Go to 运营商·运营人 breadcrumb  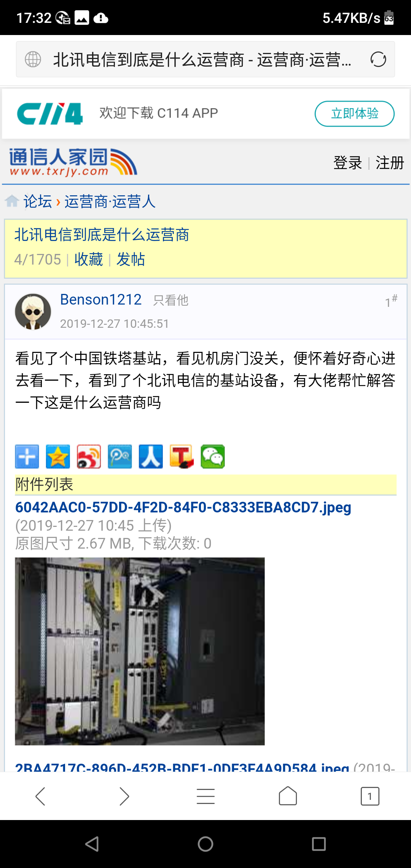point(110,201)
